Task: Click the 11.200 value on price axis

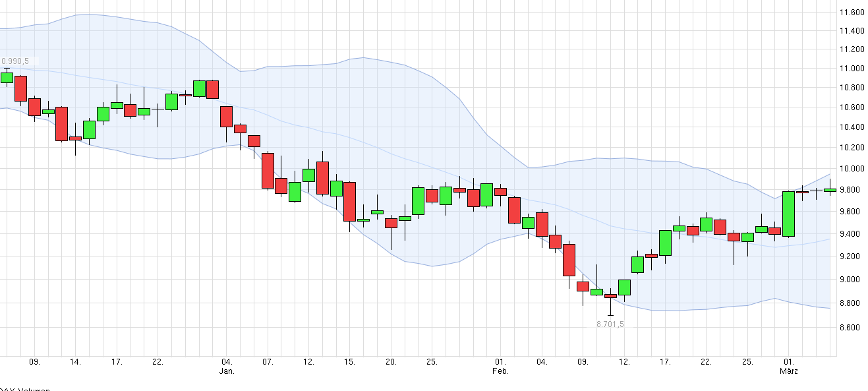Action: [852, 49]
